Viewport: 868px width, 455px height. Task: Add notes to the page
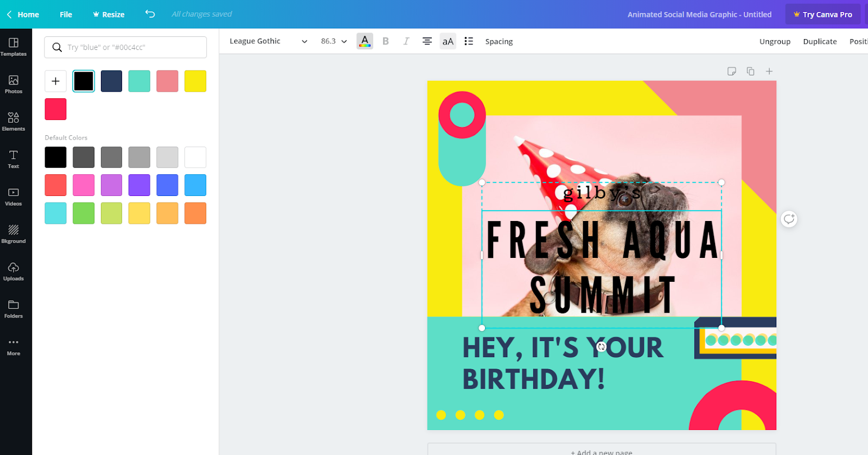click(x=732, y=71)
